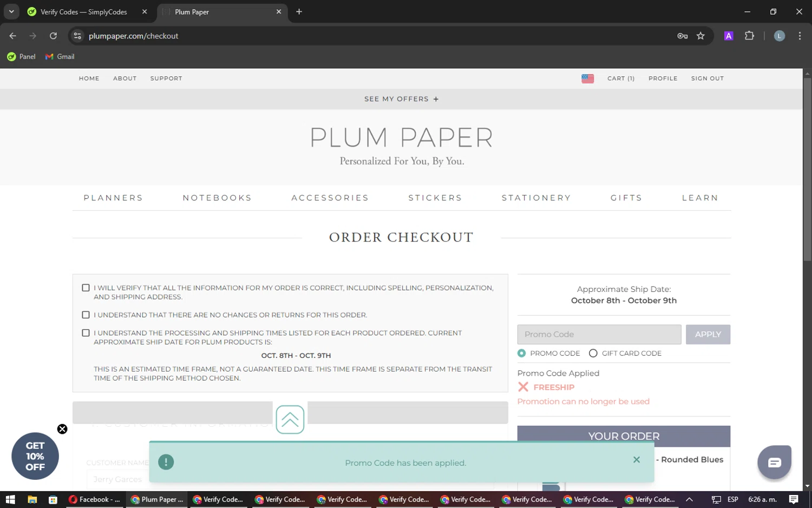Dismiss the Promo Code applied notification
812x508 pixels.
click(636, 460)
